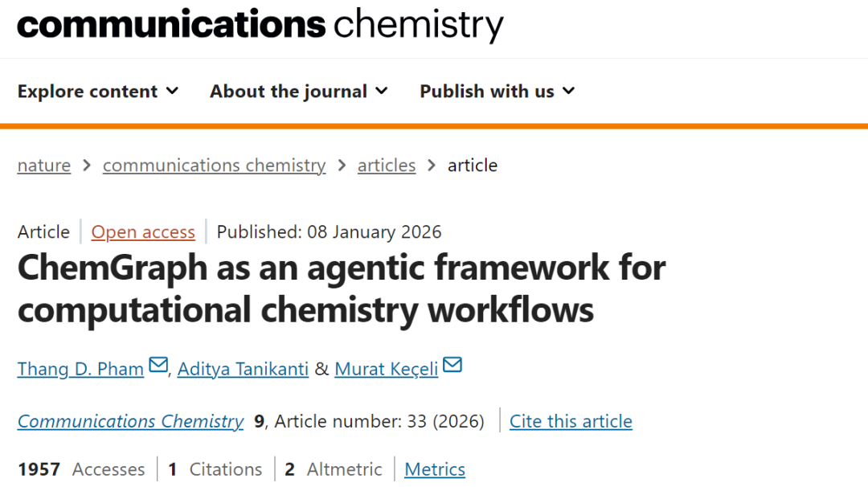Go to the nature breadcrumb link
This screenshot has height=487, width=868.
44,166
